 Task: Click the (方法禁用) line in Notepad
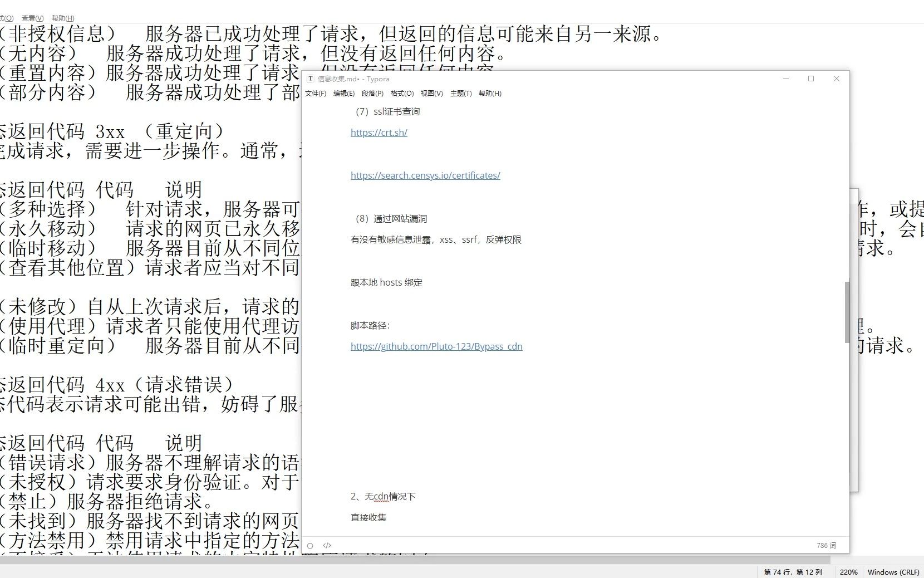pyautogui.click(x=150, y=541)
